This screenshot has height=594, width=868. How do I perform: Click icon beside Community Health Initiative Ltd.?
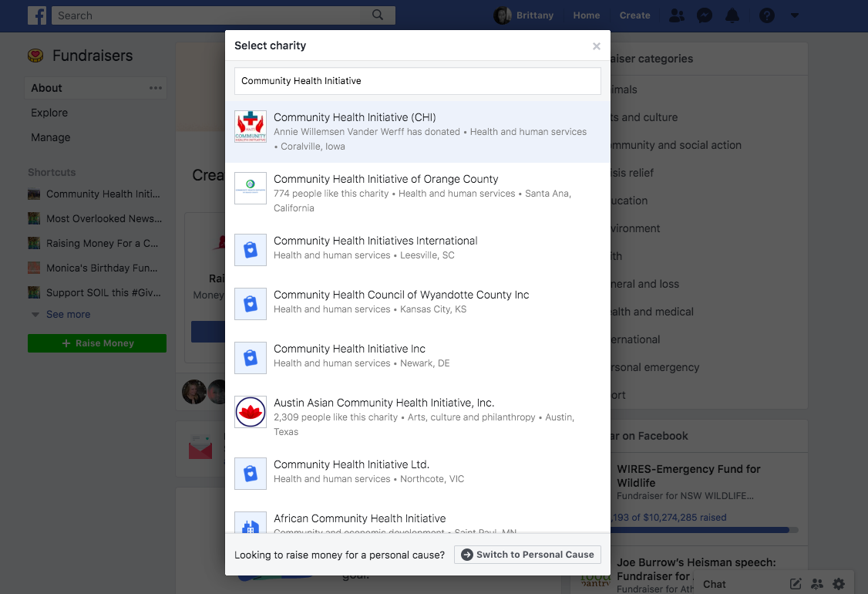tap(251, 474)
